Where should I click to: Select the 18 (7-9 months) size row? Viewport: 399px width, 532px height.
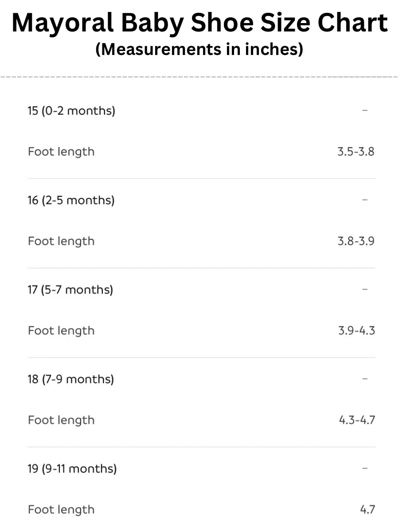pyautogui.click(x=201, y=379)
